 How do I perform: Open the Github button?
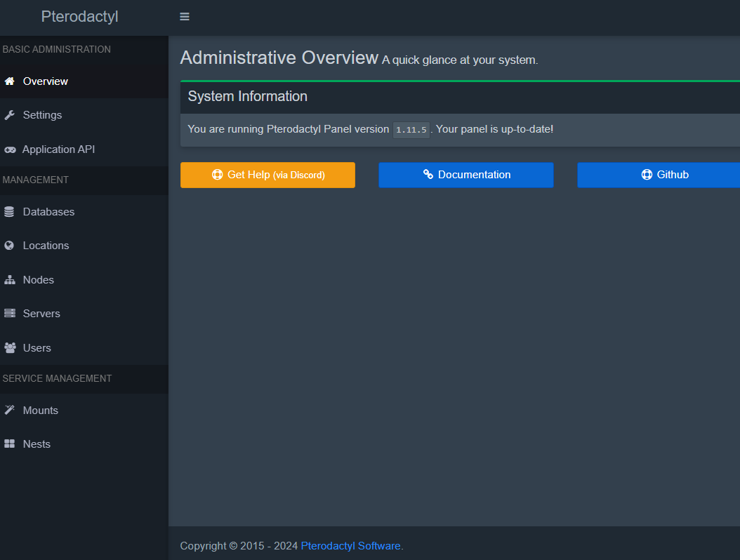click(x=659, y=175)
